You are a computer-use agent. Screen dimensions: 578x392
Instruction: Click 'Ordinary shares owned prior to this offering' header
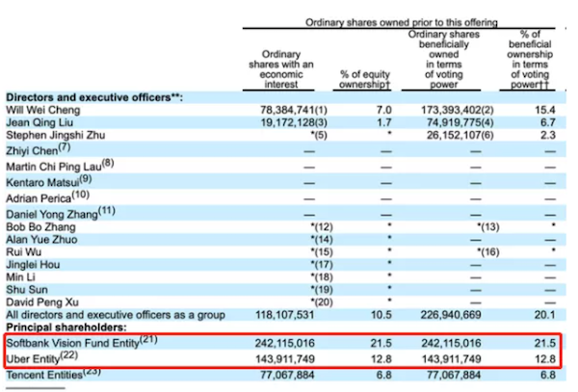[402, 22]
